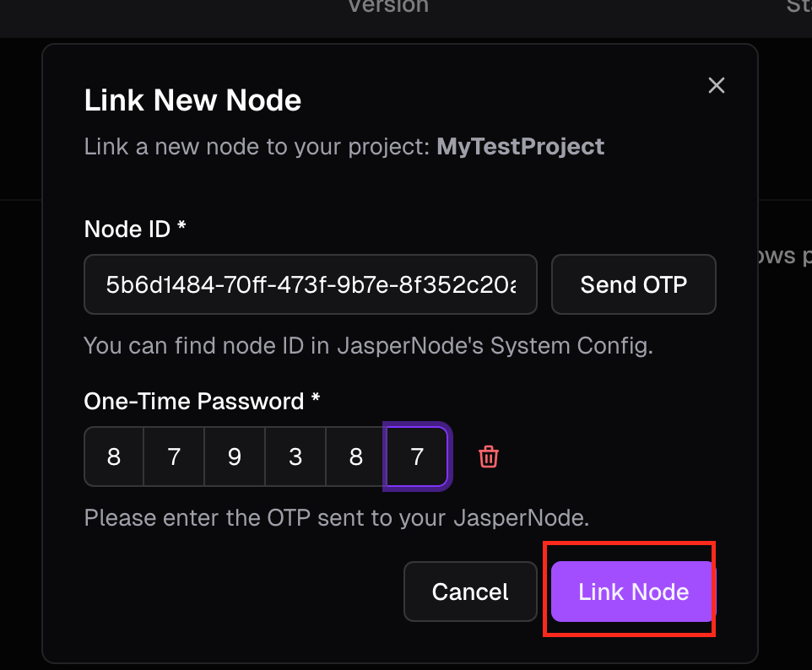Image resolution: width=812 pixels, height=670 pixels.
Task: Clear the OTP with the trash icon
Action: point(489,457)
